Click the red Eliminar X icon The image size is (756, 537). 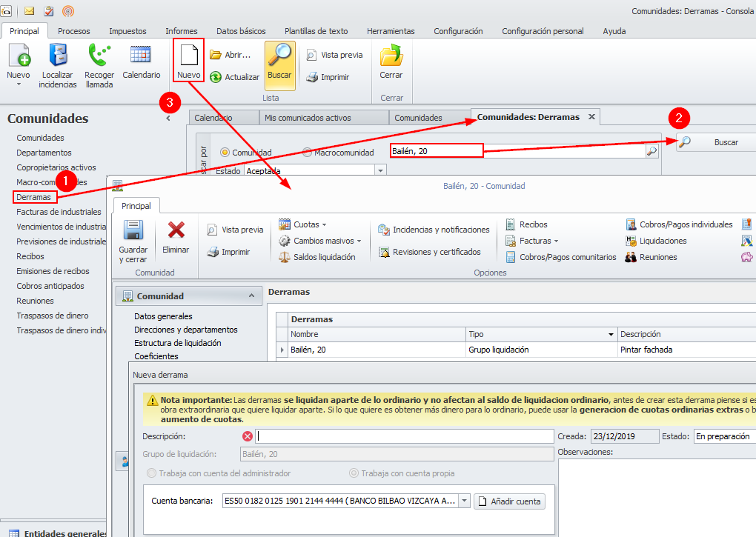tap(176, 231)
